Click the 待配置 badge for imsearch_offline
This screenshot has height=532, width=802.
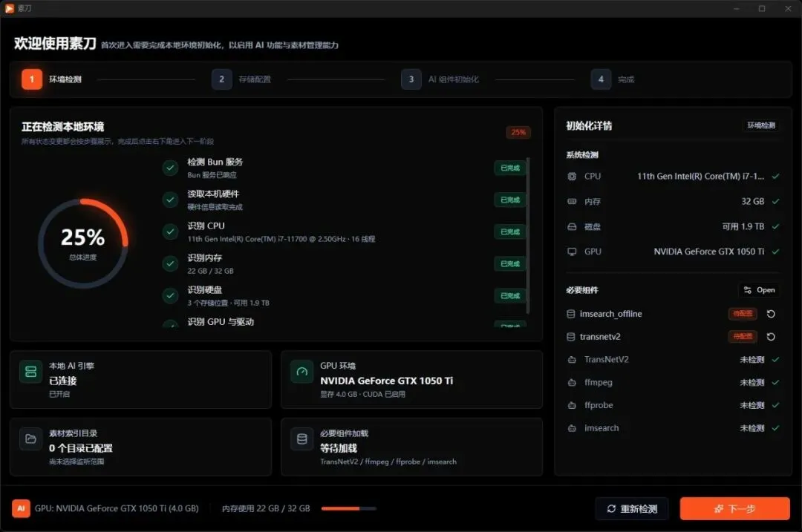[743, 313]
